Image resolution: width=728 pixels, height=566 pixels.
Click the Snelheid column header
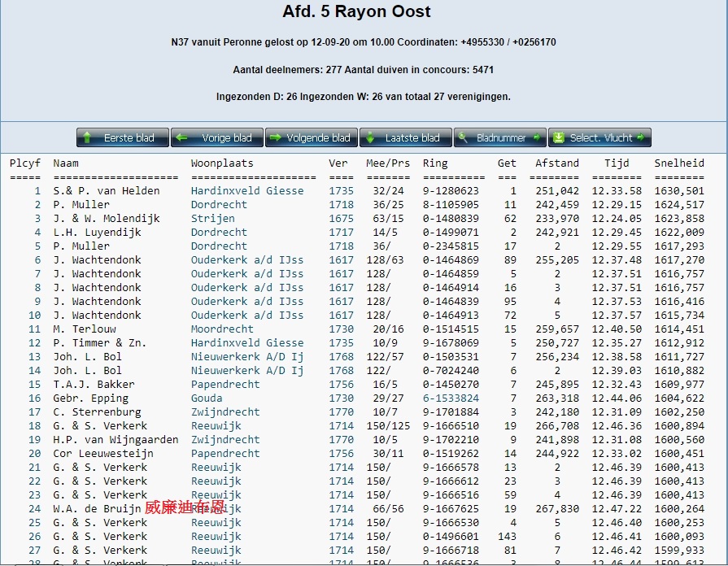click(x=679, y=163)
